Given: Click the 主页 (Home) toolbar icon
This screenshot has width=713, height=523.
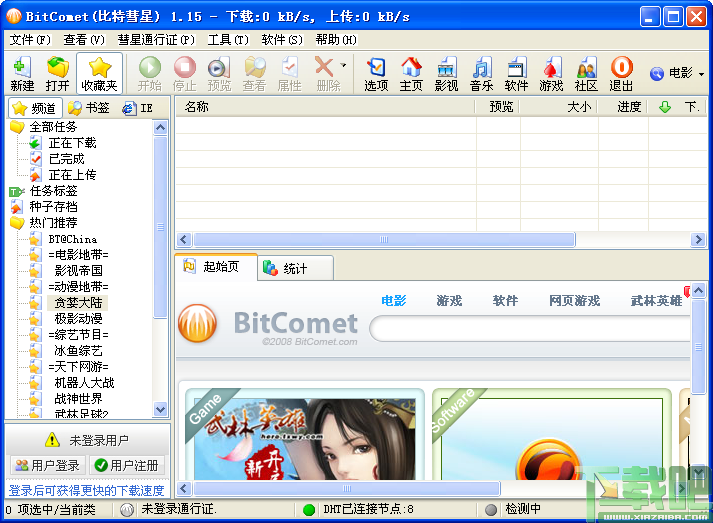Looking at the screenshot, I should (411, 73).
